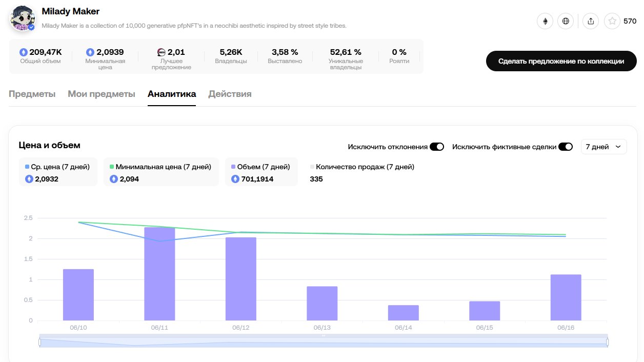Viewport: 644px width, 362px height.
Task: Click the 52,61 % Уникальные владельцы stat
Action: (x=346, y=59)
